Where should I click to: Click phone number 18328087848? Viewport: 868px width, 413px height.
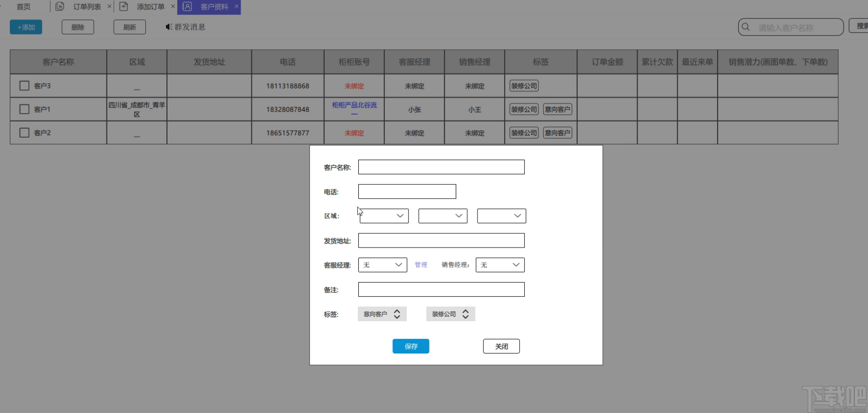(x=288, y=109)
